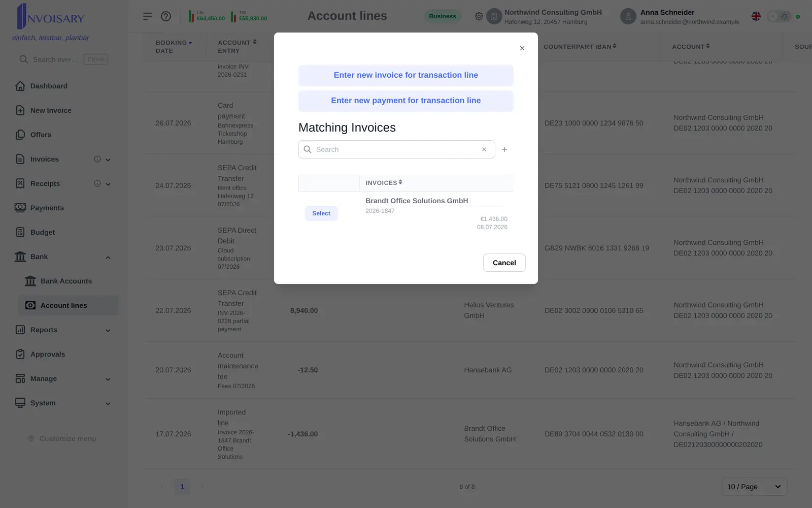
Task: Open the Dashboard page
Action: click(49, 86)
